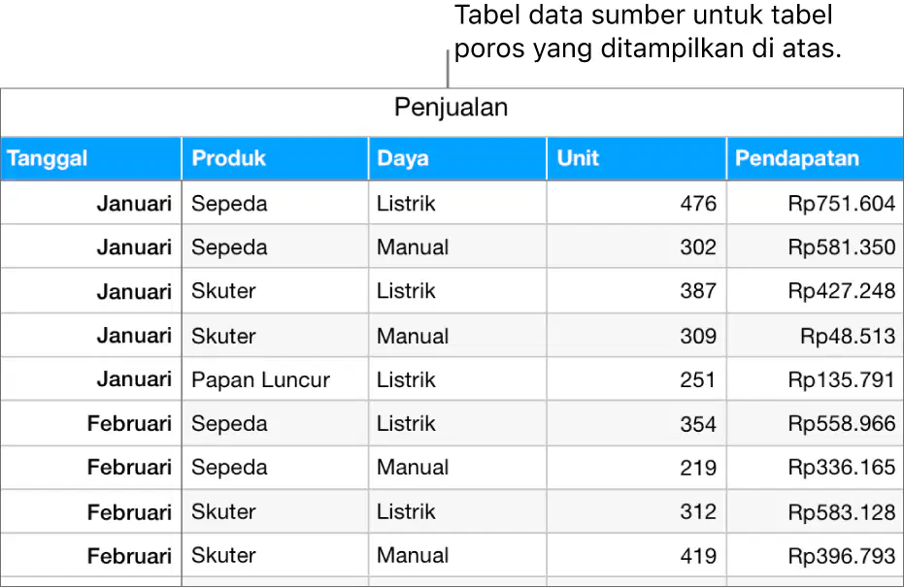The height and width of the screenshot is (588, 904).
Task: Click the revenue cell Rp427.248
Action: coord(816,291)
